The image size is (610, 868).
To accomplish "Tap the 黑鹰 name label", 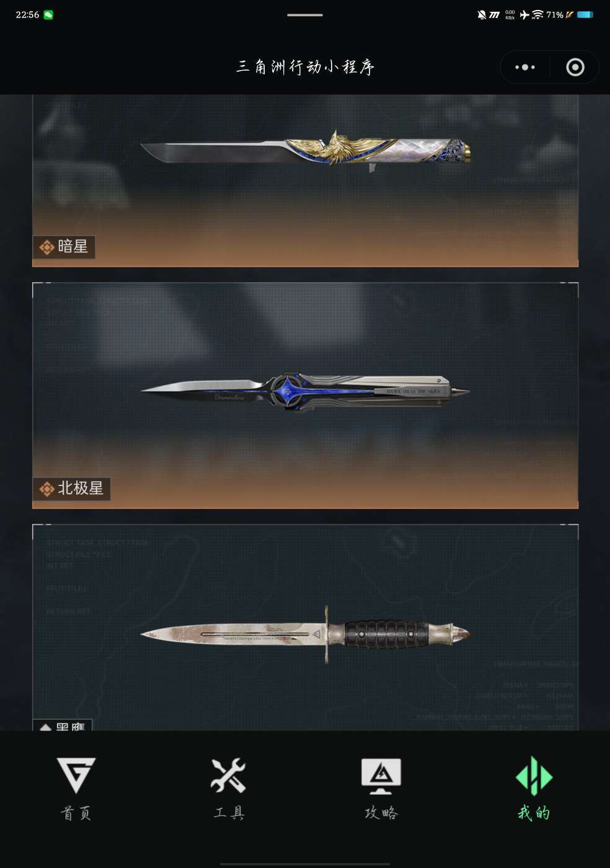I will pos(70,726).
